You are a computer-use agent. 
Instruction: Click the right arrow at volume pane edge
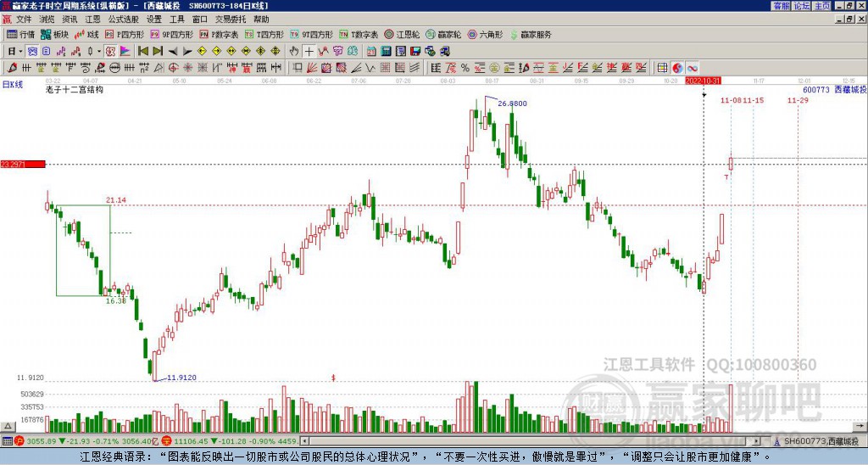coord(861,427)
